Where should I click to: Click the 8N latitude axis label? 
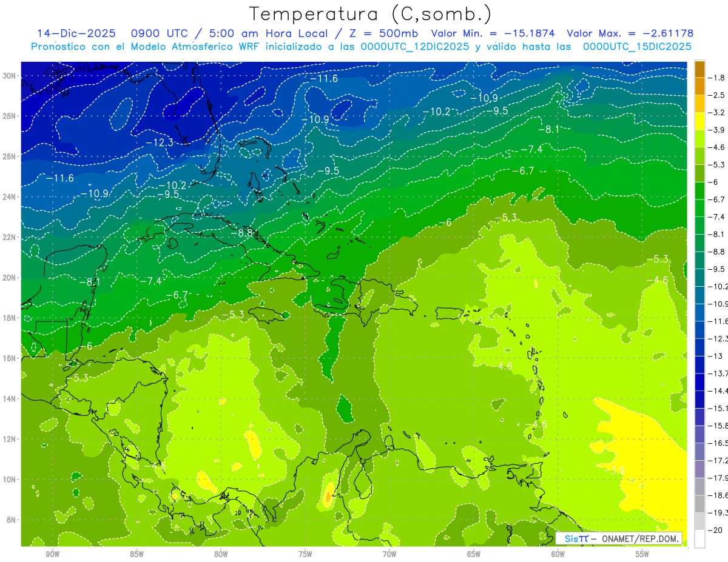pos(12,520)
